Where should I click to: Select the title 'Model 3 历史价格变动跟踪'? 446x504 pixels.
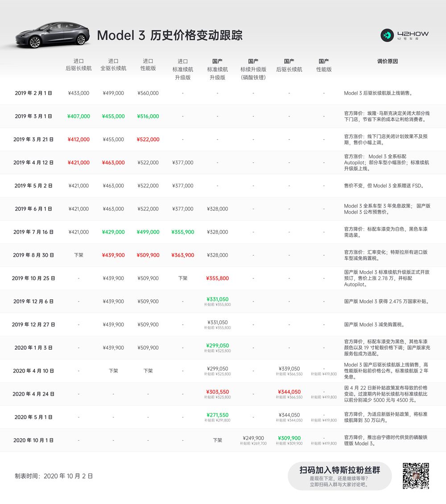[169, 35]
